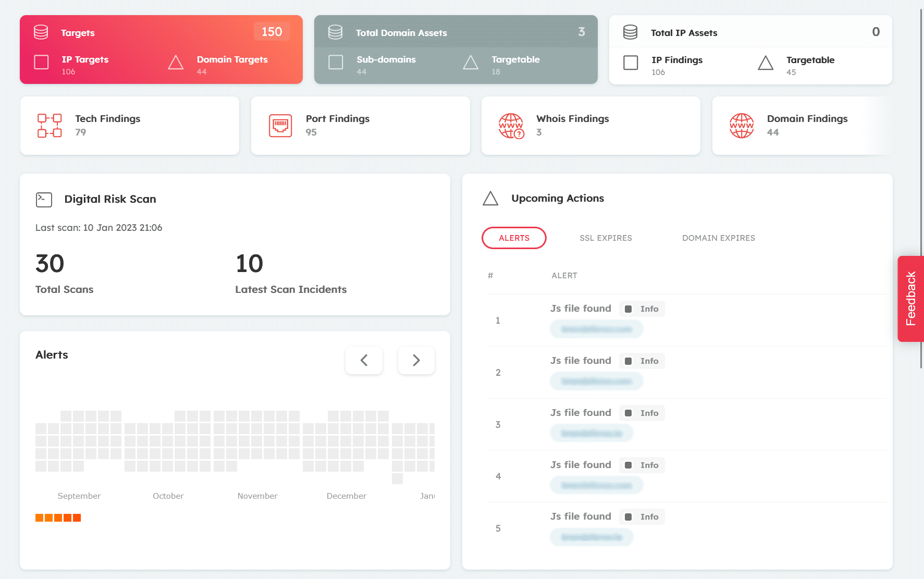Click the Info badge on first alert
The height and width of the screenshot is (579, 924).
click(x=642, y=308)
